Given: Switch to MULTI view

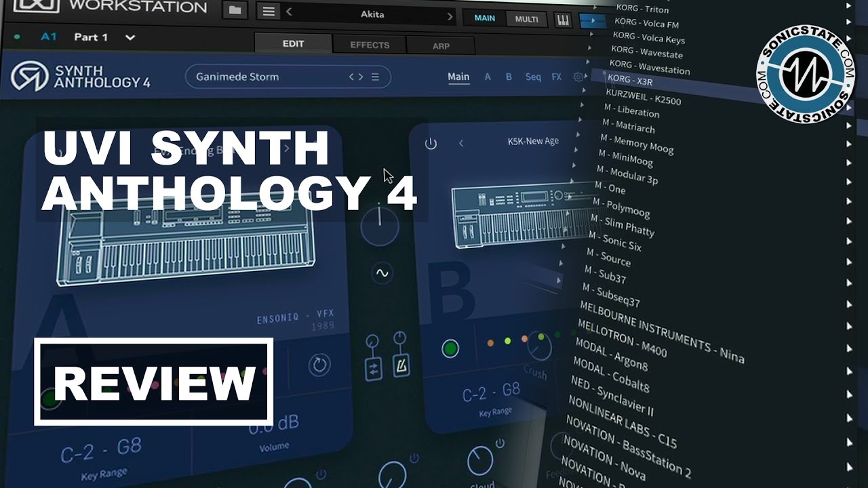Looking at the screenshot, I should 527,19.
